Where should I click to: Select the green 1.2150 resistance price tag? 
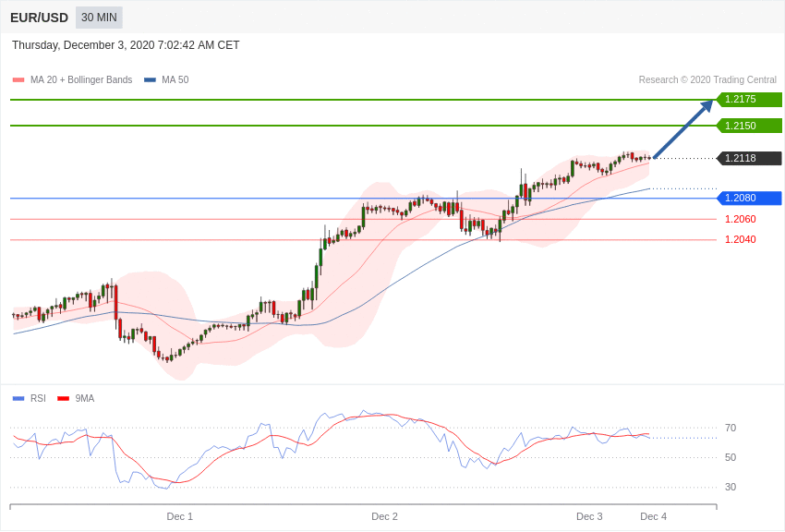[x=749, y=126]
